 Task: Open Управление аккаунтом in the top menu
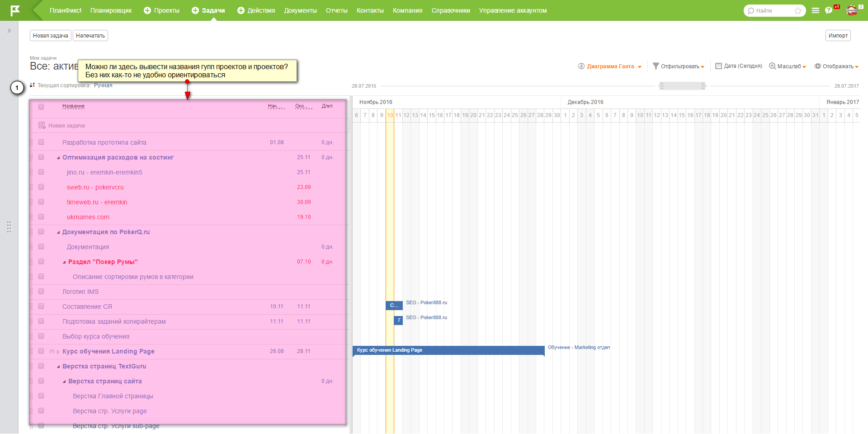[x=513, y=10]
